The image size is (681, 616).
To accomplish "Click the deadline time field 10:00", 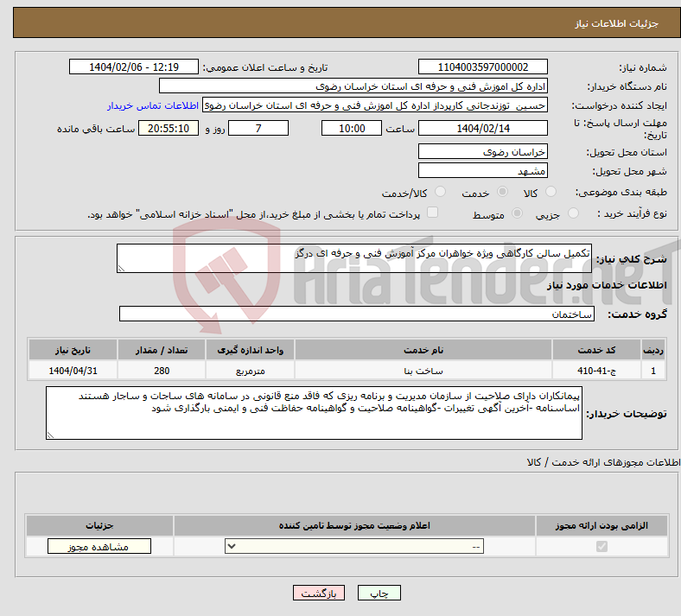I will coord(352,128).
